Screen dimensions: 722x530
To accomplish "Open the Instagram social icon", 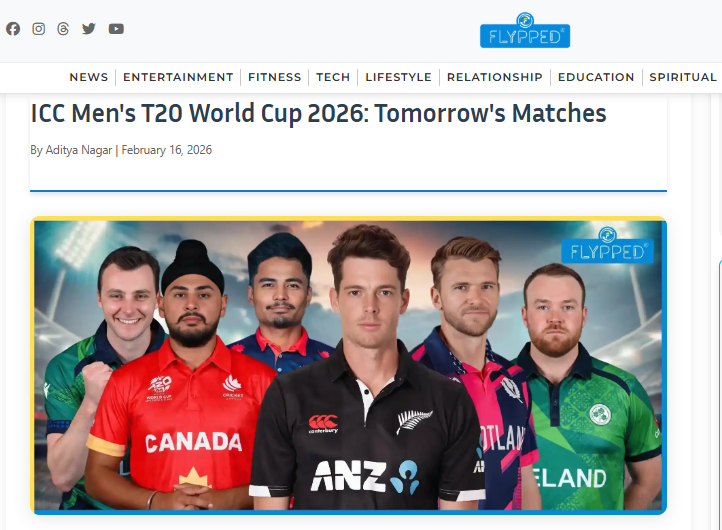I will [x=38, y=29].
